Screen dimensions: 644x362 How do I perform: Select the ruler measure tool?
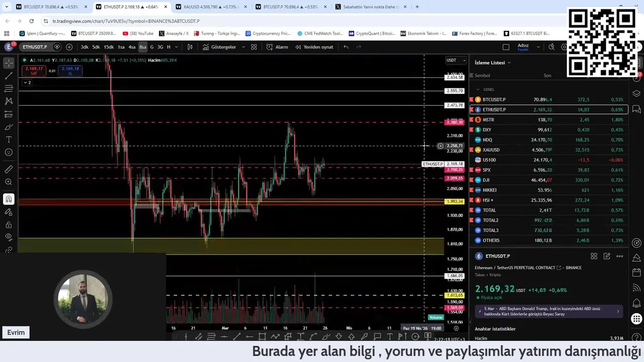(x=9, y=169)
